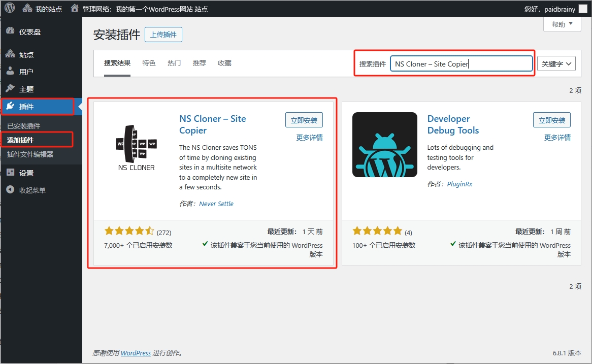Click green compatibility checkmark on Debug Tools card
This screenshot has height=364, width=592.
453,244
